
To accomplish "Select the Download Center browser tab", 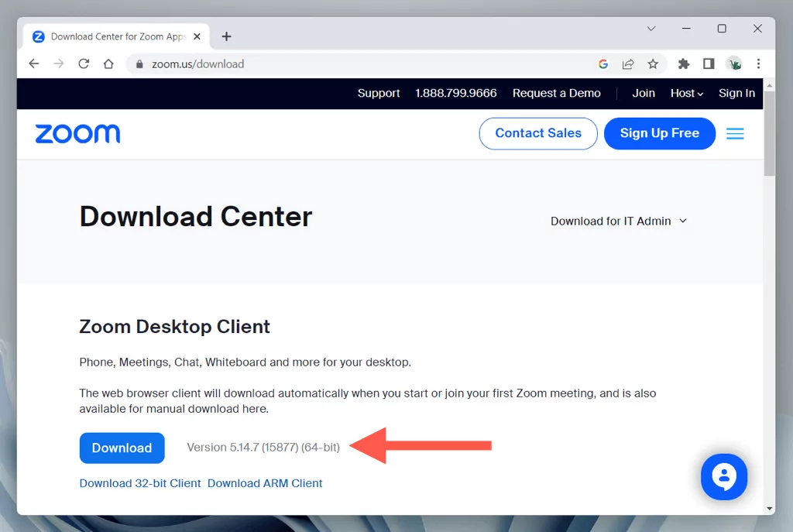I will point(116,36).
